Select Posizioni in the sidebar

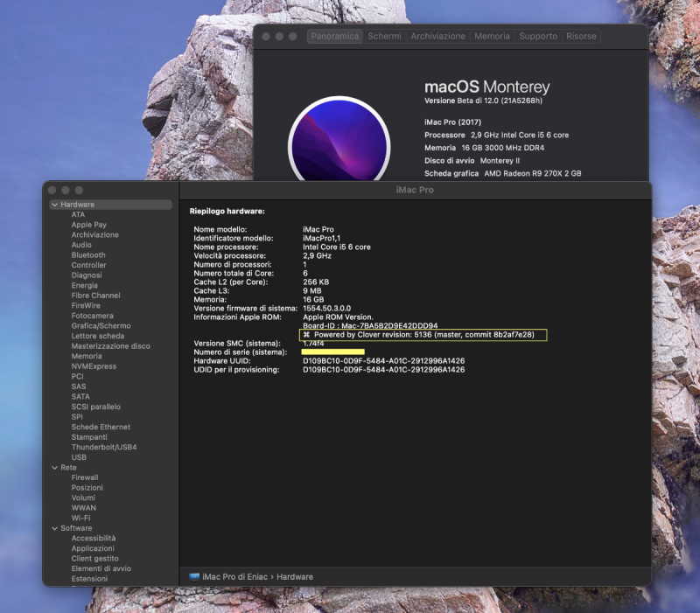click(87, 488)
